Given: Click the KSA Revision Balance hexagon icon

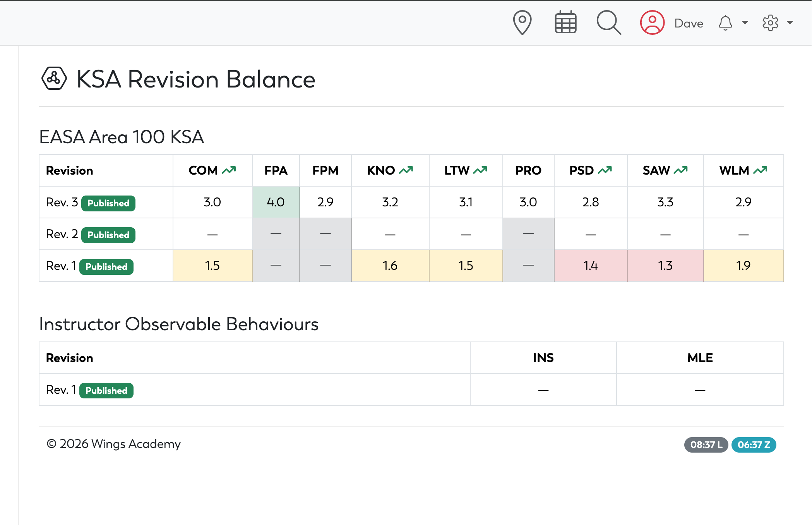Looking at the screenshot, I should [54, 78].
